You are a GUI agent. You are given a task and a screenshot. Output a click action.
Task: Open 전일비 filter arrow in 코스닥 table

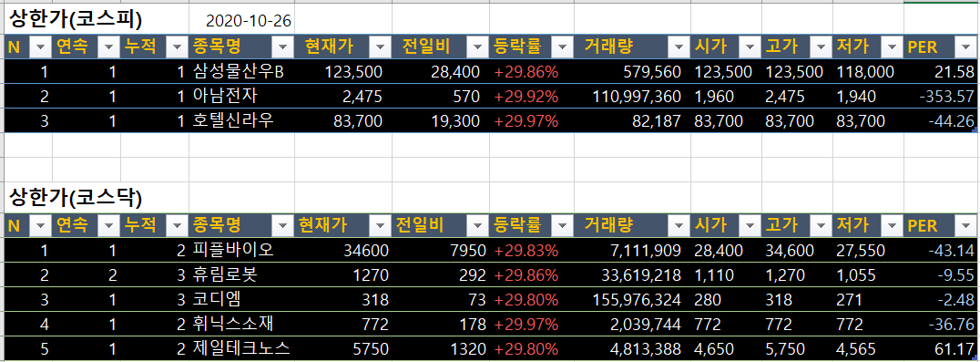coord(478,225)
